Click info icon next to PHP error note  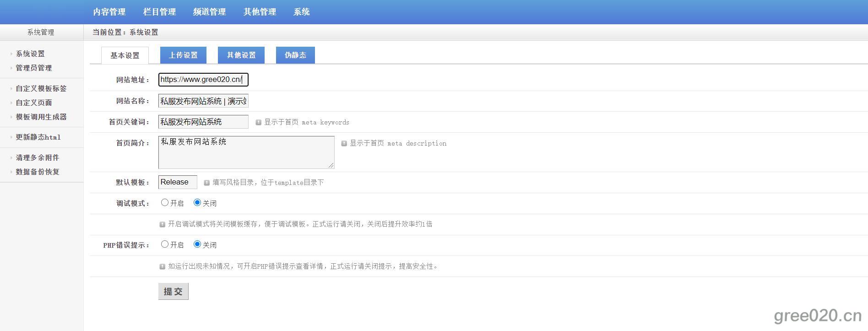(162, 266)
